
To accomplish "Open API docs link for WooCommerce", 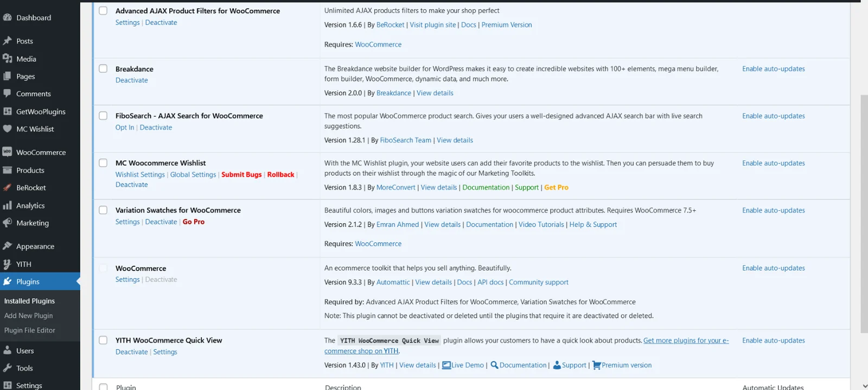I will point(490,282).
